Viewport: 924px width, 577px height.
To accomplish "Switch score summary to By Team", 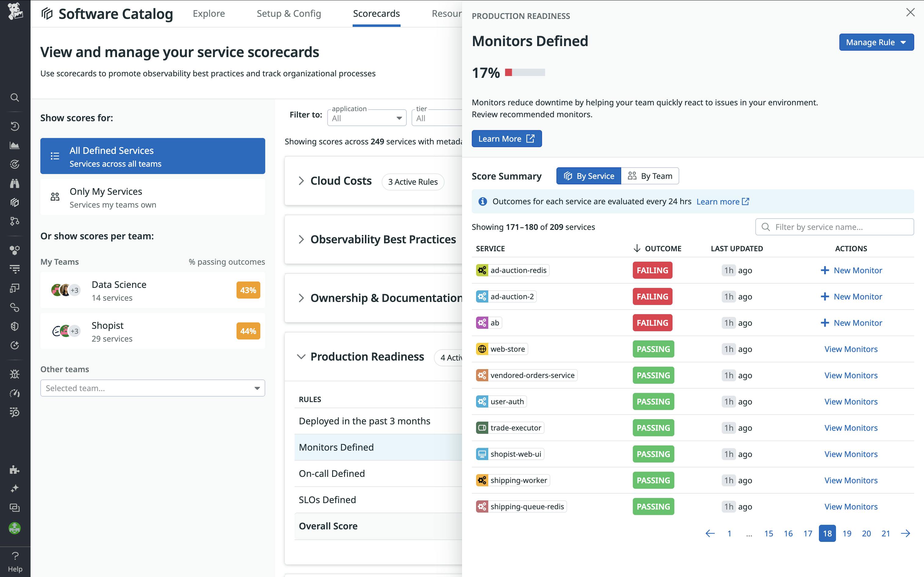I will (650, 176).
